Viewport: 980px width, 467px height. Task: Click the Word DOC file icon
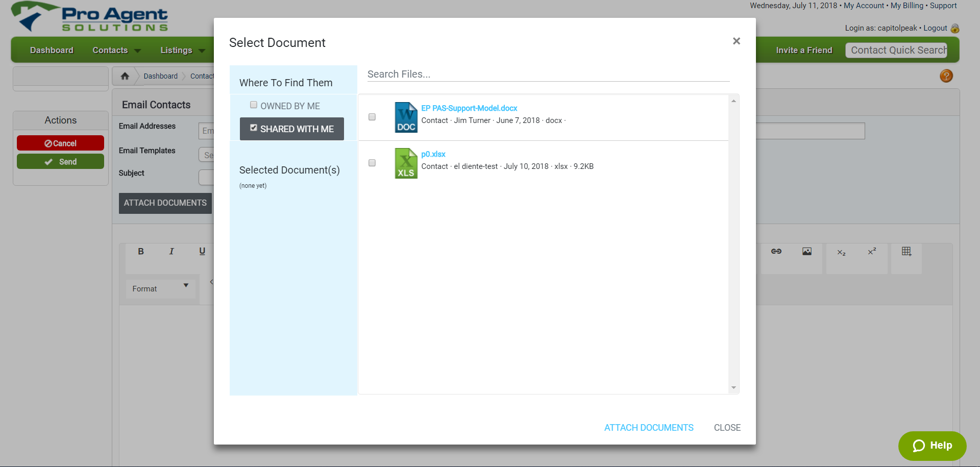(x=406, y=117)
